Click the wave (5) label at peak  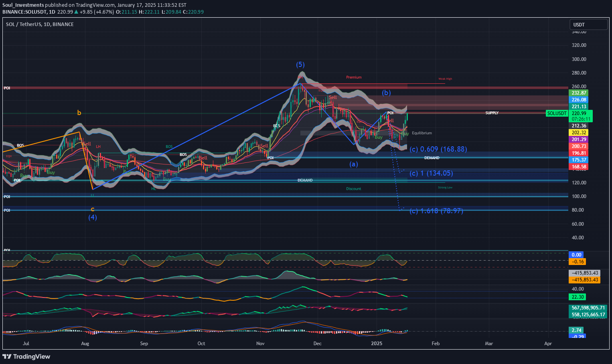tap(300, 65)
